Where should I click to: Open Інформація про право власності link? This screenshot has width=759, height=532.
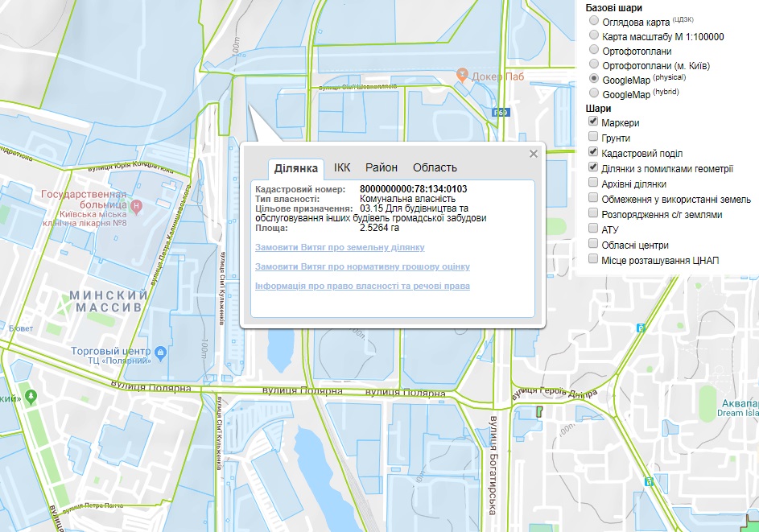tap(362, 286)
